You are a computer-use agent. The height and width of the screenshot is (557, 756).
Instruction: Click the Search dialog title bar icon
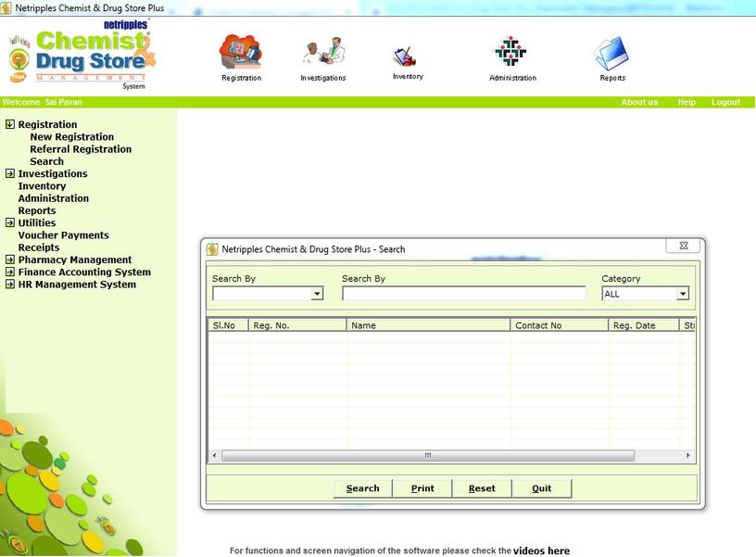pos(212,249)
